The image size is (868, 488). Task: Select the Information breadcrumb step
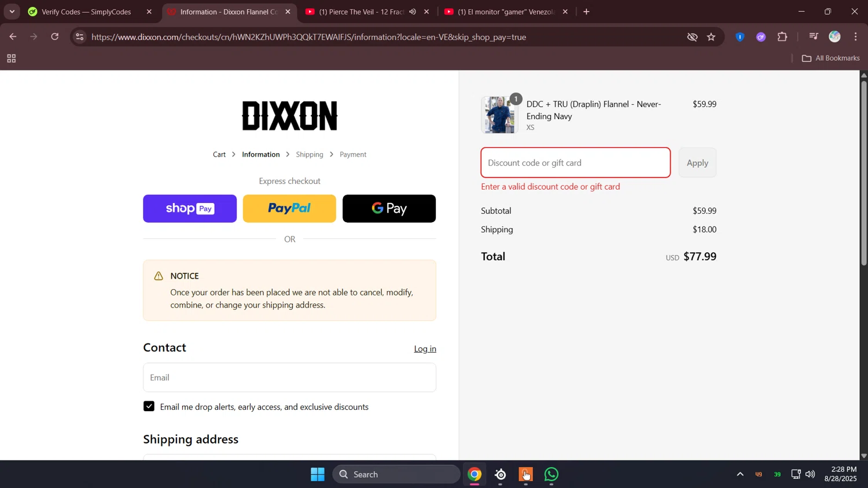coord(261,154)
